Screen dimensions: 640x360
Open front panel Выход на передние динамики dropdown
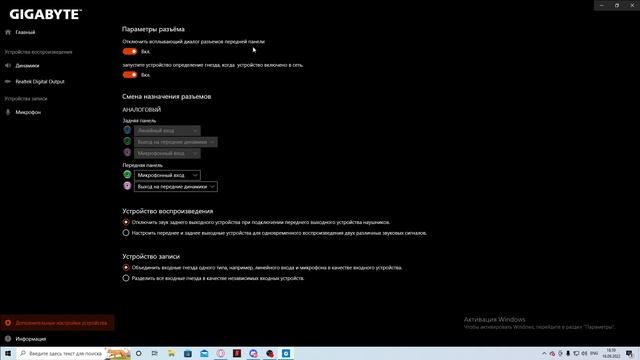176,187
